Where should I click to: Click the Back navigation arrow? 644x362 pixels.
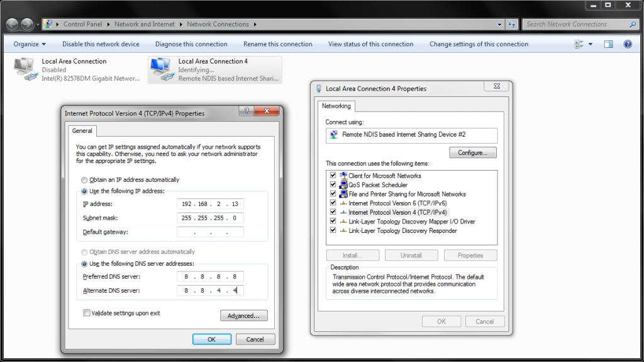[x=12, y=25]
